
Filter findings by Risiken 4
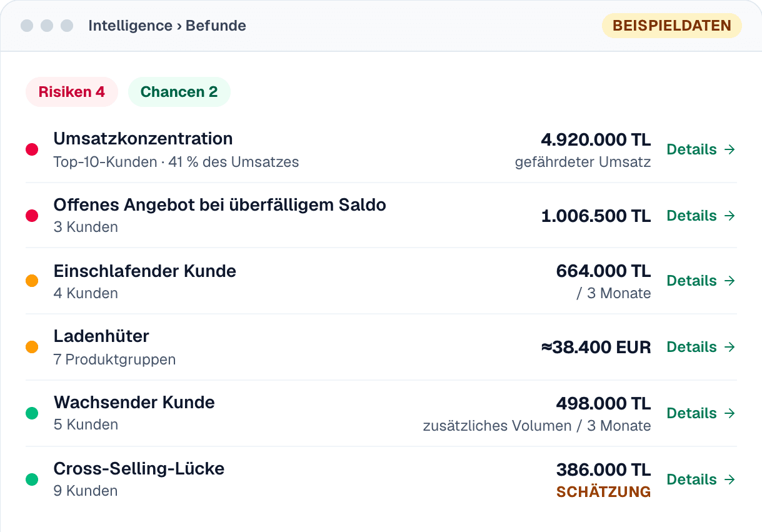click(x=72, y=92)
